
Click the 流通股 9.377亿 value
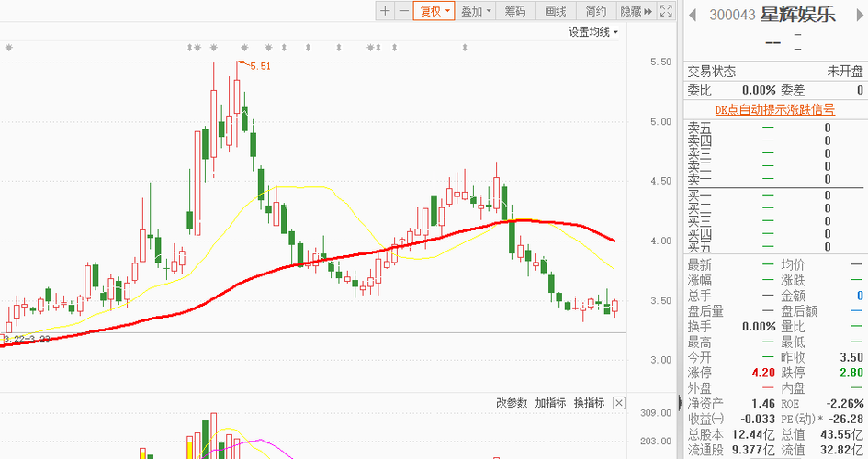pyautogui.click(x=753, y=450)
